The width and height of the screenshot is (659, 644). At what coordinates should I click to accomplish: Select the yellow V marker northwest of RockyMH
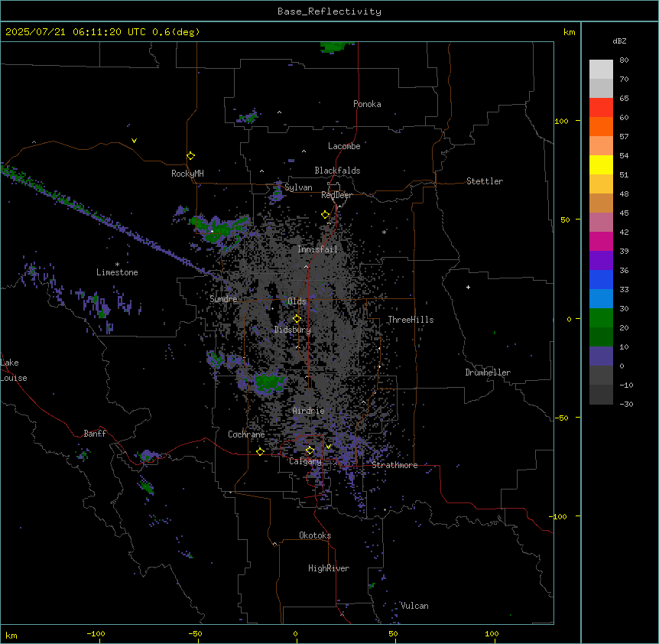[x=134, y=141]
